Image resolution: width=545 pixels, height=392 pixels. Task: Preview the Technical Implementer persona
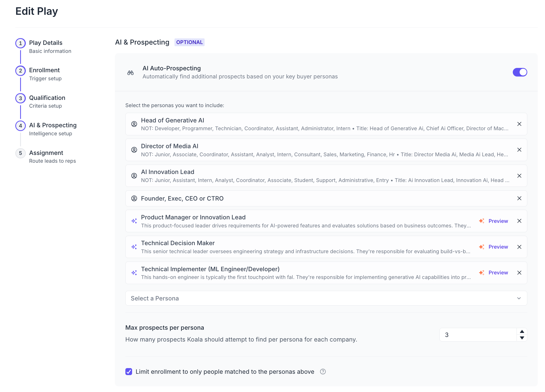[x=498, y=273]
